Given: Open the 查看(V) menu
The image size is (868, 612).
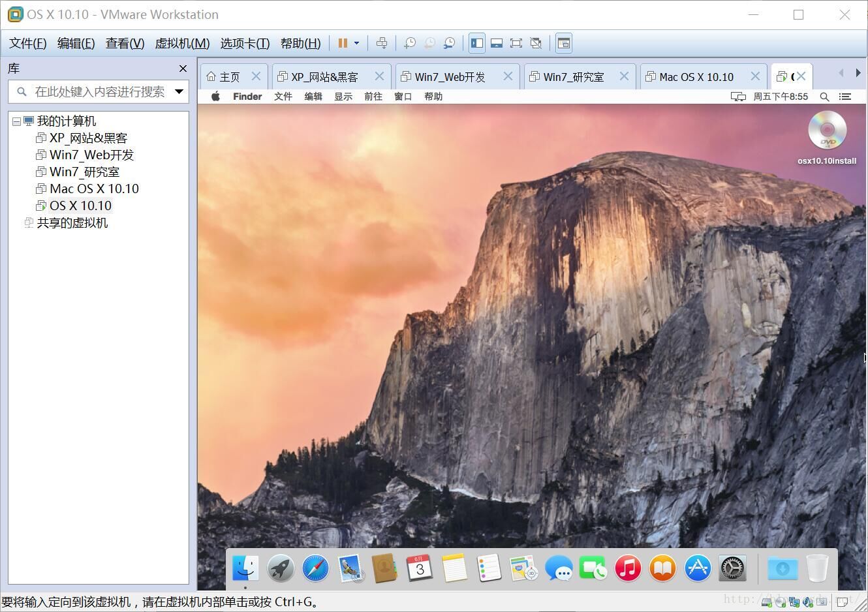Looking at the screenshot, I should point(125,43).
